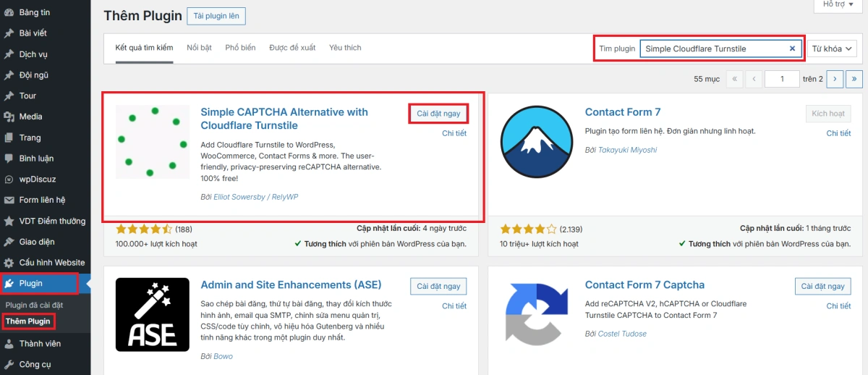Viewport: 868px width, 375px height.
Task: Install Simple CAPTCHA Alternative with Cloudflare Turnstile
Action: pos(438,114)
